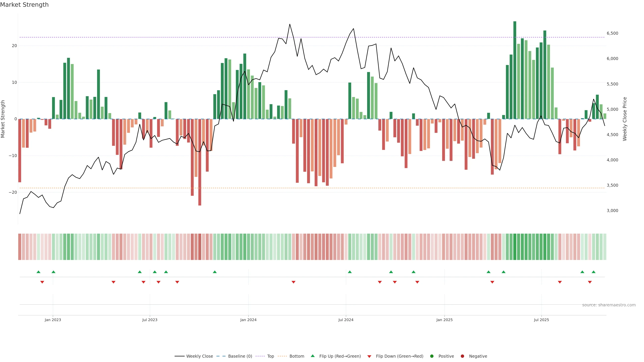Viewport: 644px width, 362px height.
Task: Click the last red flip-down triangle marker
Action: tap(590, 282)
